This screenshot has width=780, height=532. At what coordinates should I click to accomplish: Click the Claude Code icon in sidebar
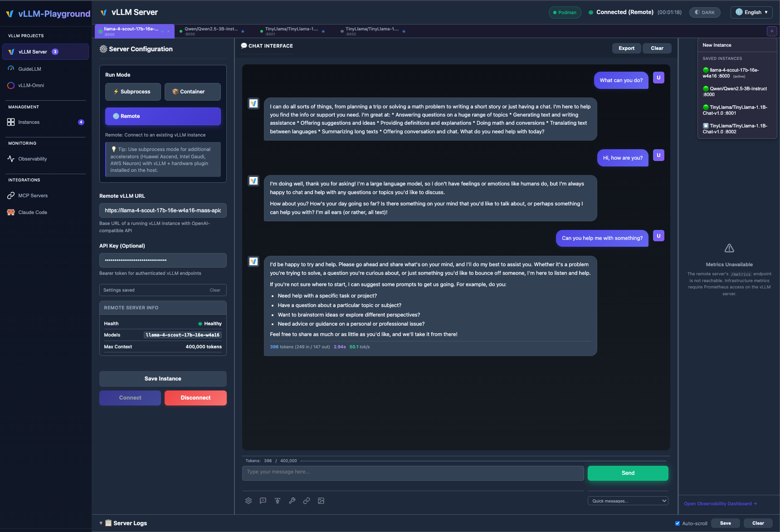tap(11, 212)
